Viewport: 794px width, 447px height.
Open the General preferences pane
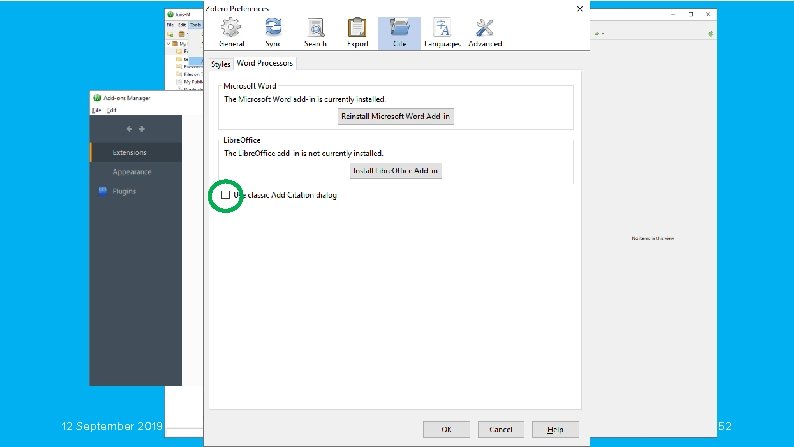[x=231, y=32]
